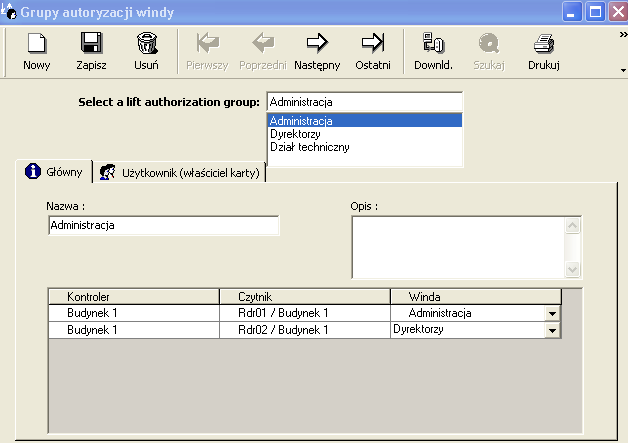Select Budynek 1 cell in Rdr02 row
628x443 pixels.
[x=134, y=330]
